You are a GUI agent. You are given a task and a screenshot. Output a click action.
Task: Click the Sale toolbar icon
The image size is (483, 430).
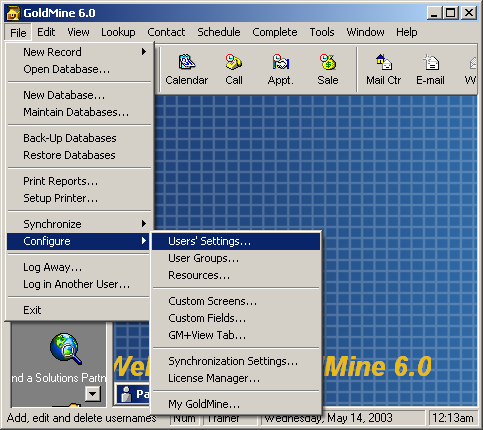pyautogui.click(x=328, y=70)
